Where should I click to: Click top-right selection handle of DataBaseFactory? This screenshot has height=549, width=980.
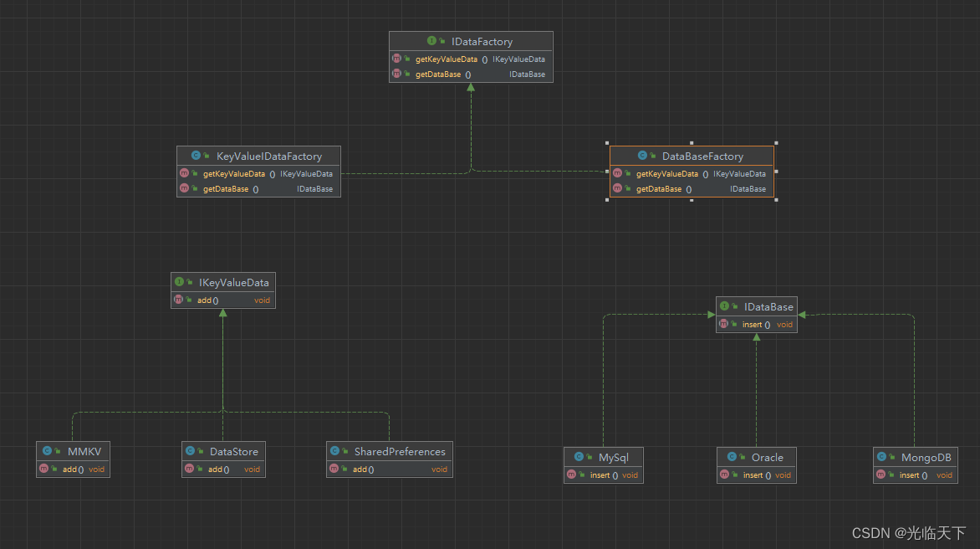tap(776, 143)
